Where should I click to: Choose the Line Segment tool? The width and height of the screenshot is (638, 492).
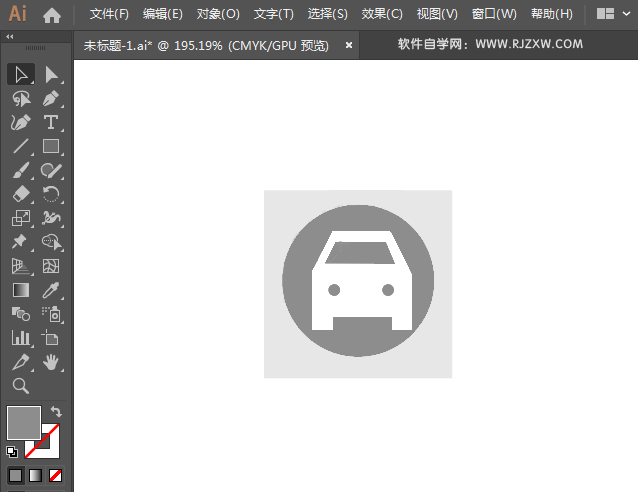click(21, 146)
